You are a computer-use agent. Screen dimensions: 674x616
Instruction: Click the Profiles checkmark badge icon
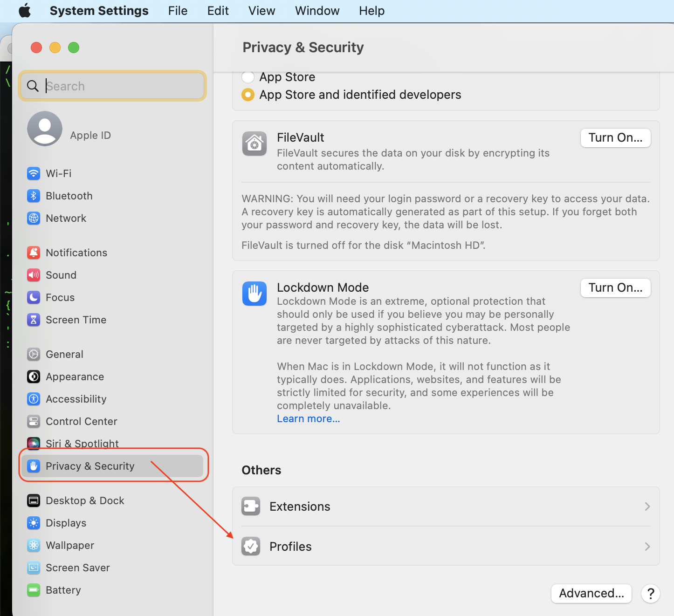coord(251,547)
